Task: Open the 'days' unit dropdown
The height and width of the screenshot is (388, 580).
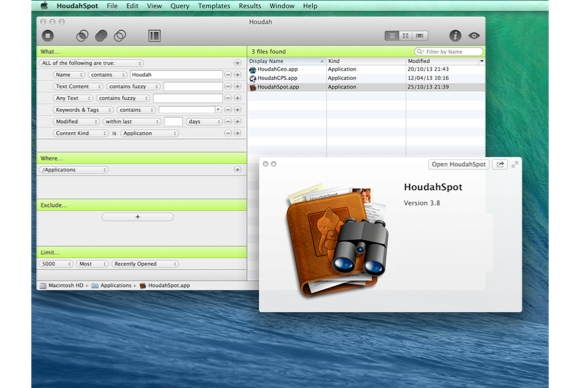Action: pos(204,121)
